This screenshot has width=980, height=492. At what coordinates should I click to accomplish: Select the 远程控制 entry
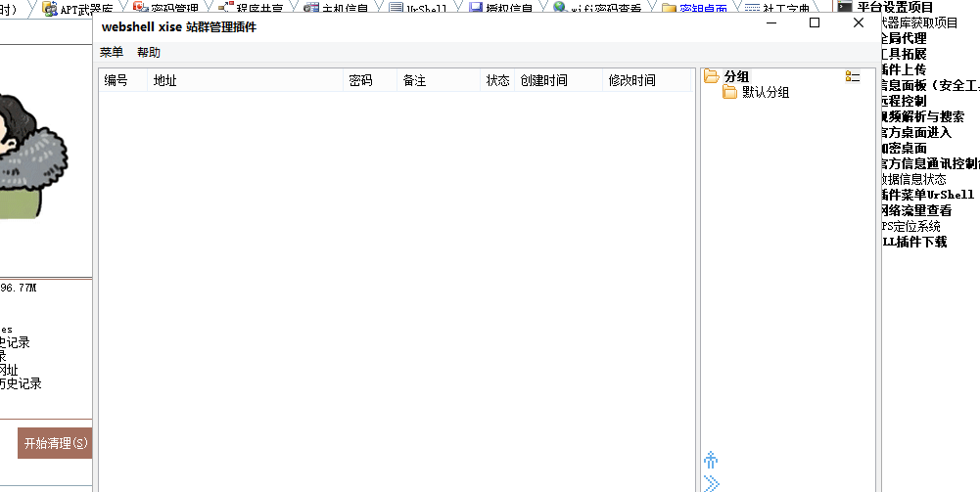(x=903, y=101)
